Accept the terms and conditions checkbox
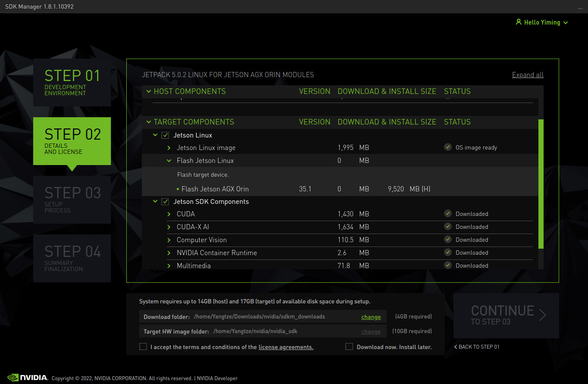 click(x=143, y=347)
